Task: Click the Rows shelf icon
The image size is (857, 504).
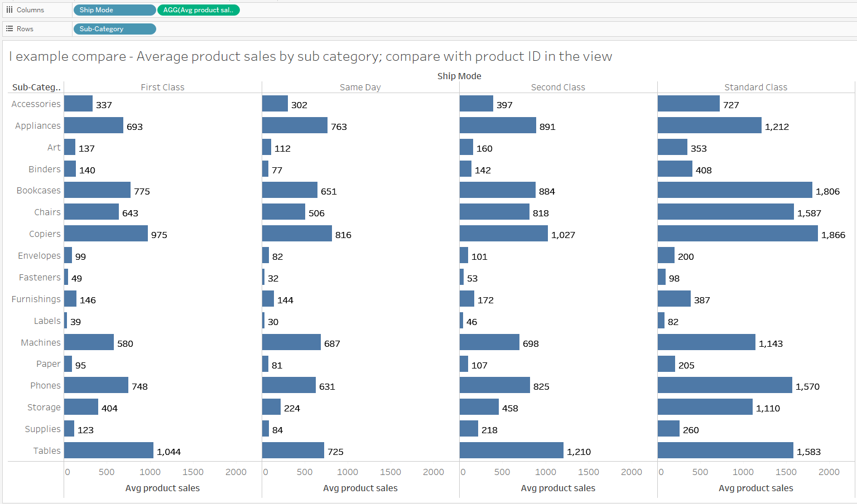Action: click(9, 29)
